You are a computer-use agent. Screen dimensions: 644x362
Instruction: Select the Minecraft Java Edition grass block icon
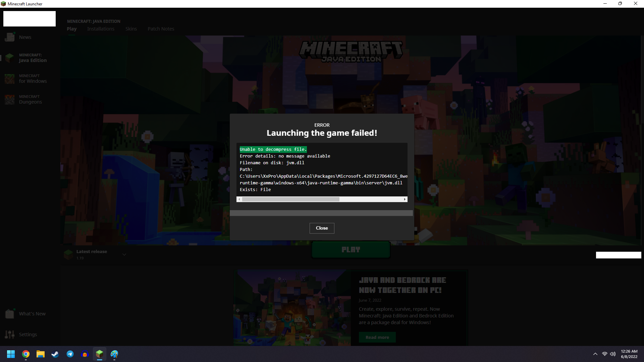pyautogui.click(x=10, y=58)
